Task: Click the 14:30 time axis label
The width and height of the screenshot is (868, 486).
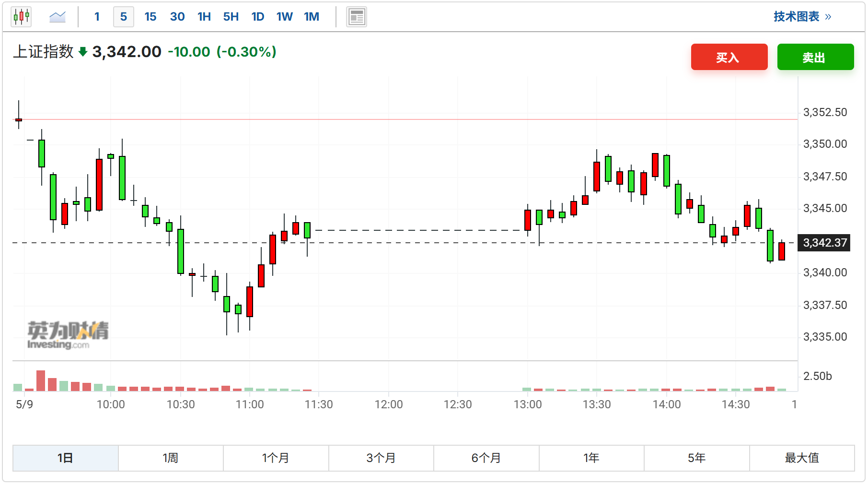Action: [736, 404]
